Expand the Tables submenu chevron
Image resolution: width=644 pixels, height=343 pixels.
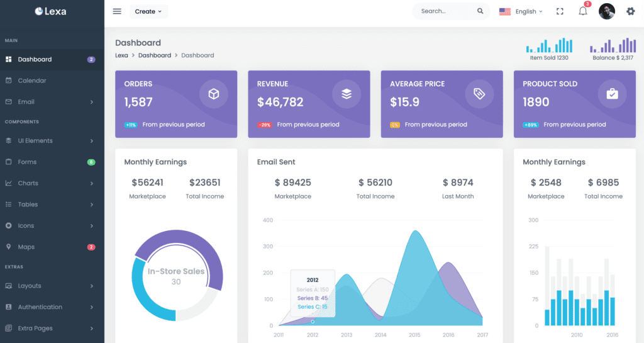coord(92,205)
